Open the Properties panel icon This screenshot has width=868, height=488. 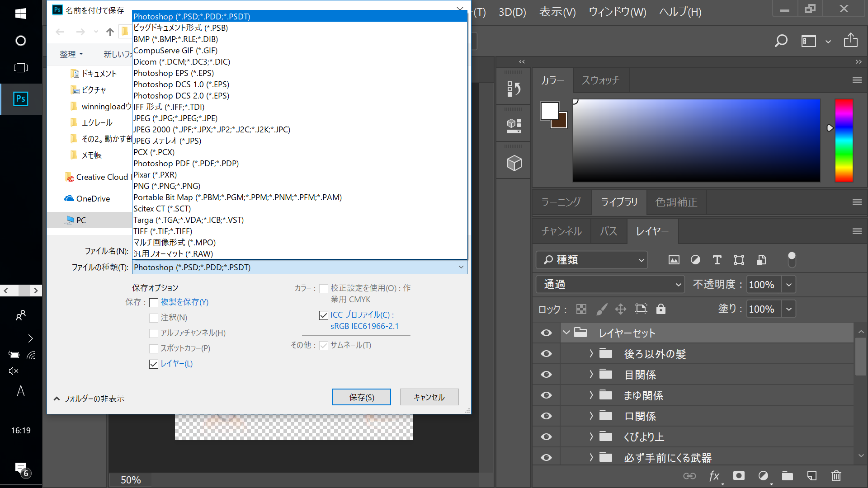point(514,126)
